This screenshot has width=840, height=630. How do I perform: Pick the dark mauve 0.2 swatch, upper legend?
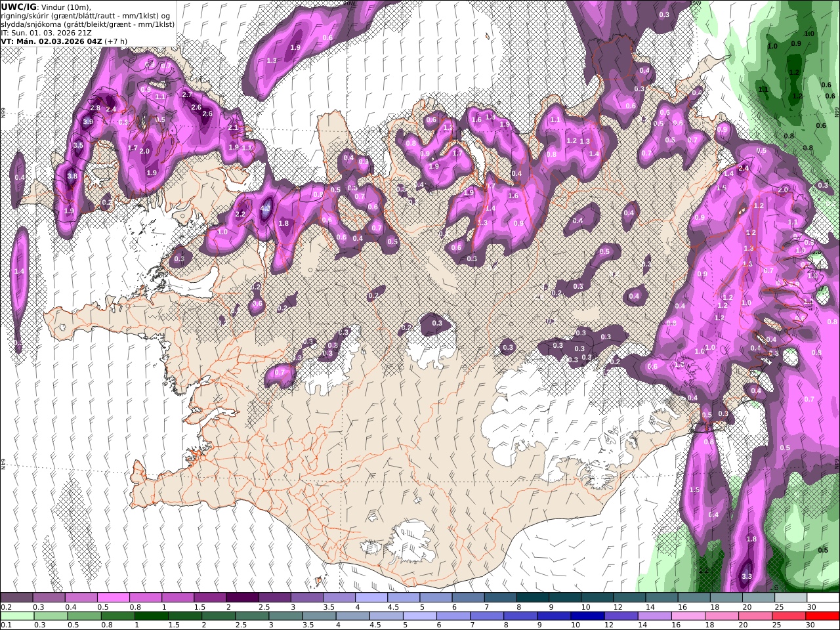point(16,598)
